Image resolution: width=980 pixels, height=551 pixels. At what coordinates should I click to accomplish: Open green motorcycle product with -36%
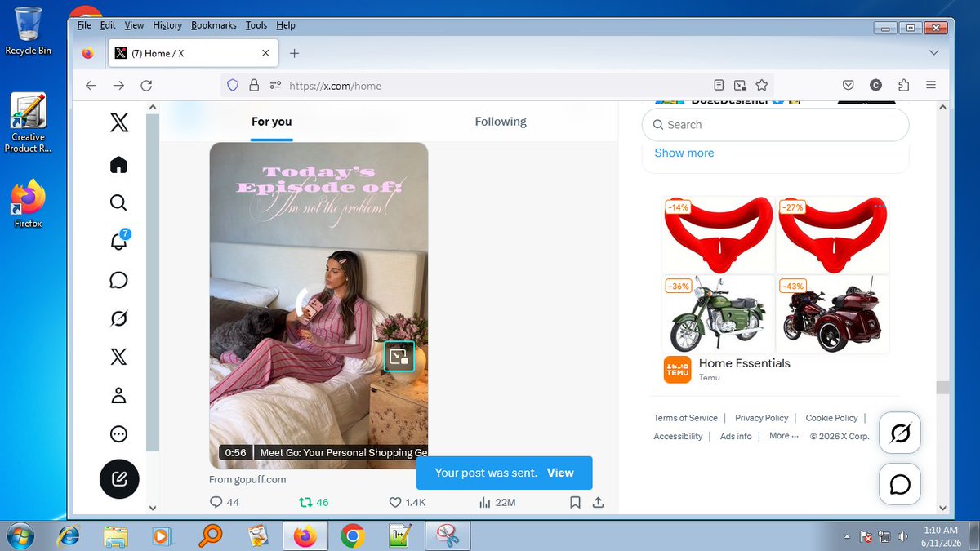718,314
